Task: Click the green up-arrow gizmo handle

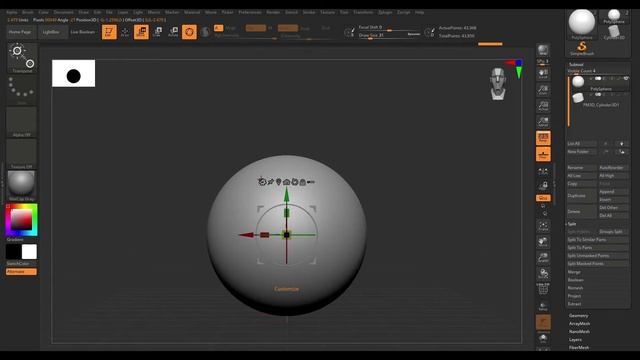Action: 287,194
